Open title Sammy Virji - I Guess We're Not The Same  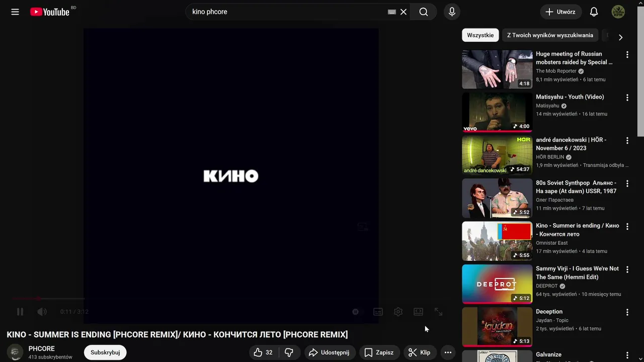coord(577,273)
